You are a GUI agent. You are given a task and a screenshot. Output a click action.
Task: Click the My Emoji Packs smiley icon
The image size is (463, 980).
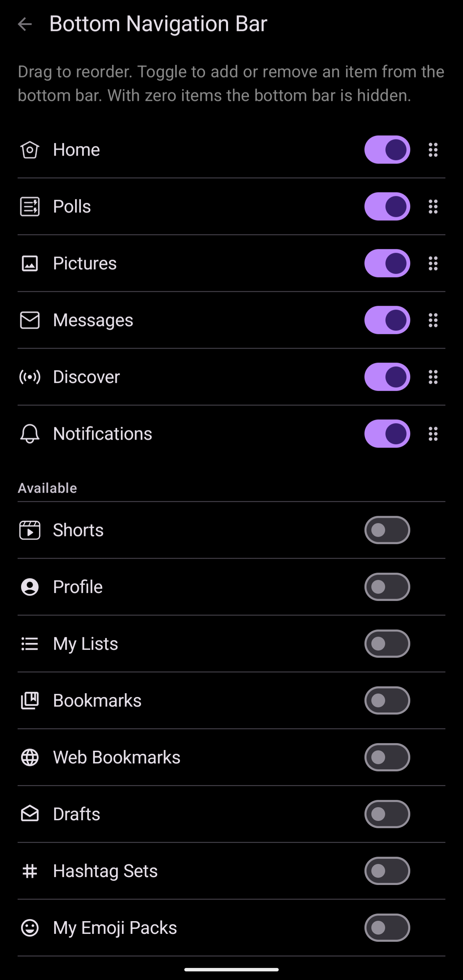[x=30, y=928]
